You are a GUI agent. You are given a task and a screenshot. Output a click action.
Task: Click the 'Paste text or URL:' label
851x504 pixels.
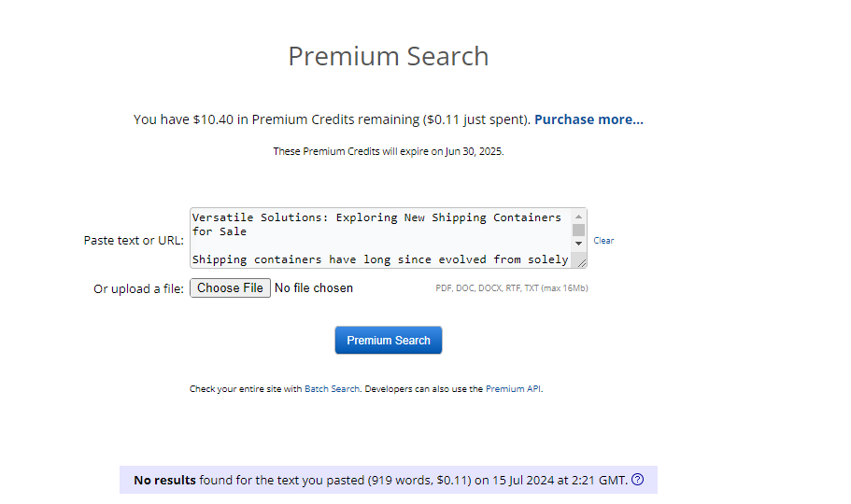134,241
